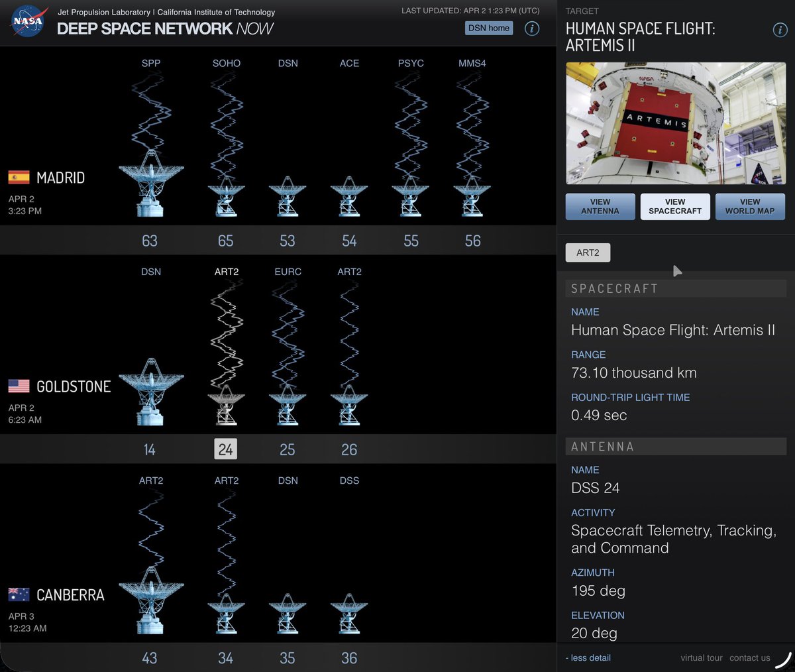795x672 pixels.
Task: Click the DSS label above dish 36
Action: (x=349, y=480)
